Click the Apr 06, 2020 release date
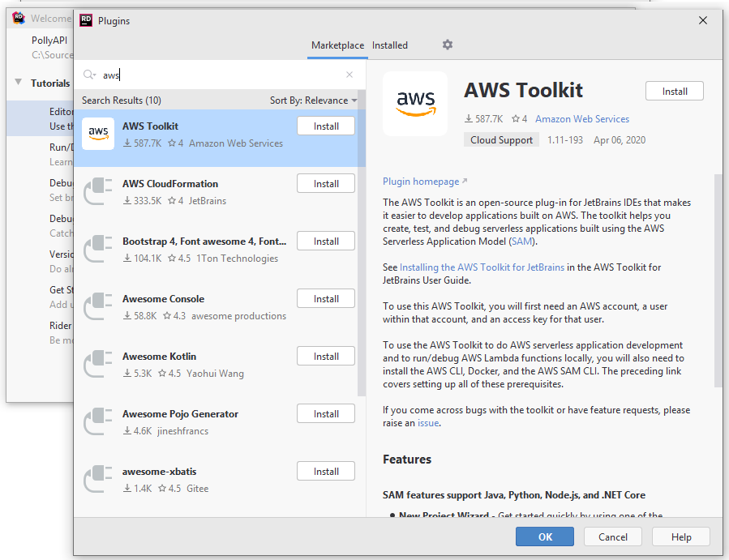Viewport: 729px width, 560px height. click(x=620, y=140)
